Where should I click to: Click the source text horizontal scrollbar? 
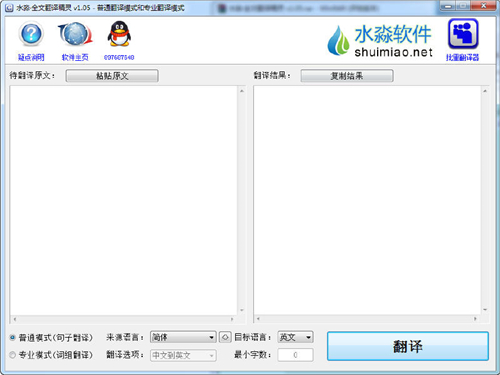123,319
